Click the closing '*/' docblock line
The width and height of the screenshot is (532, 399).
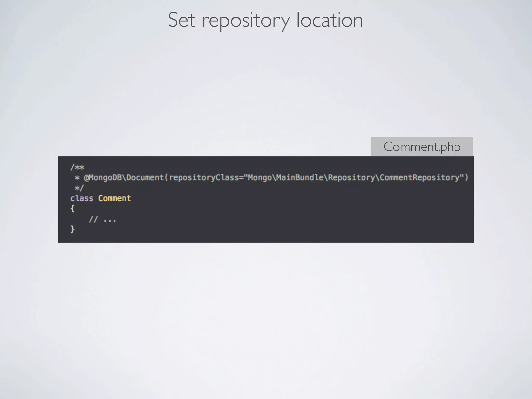point(79,188)
